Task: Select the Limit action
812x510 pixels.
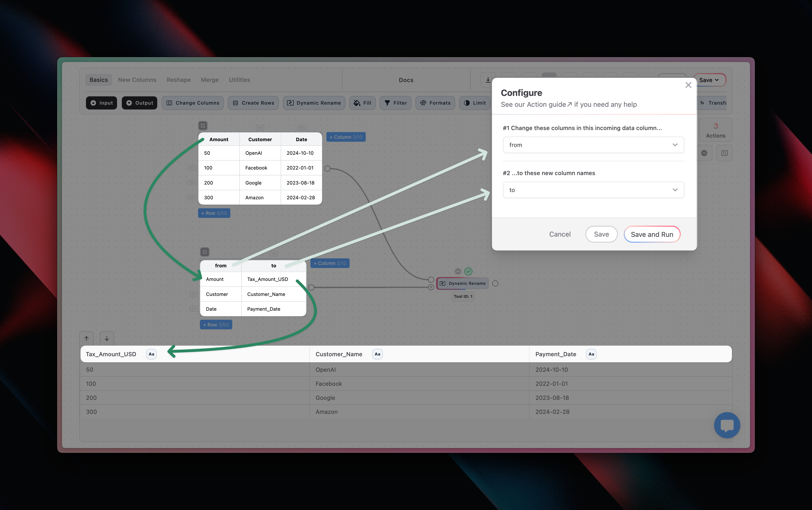Action: coord(475,103)
